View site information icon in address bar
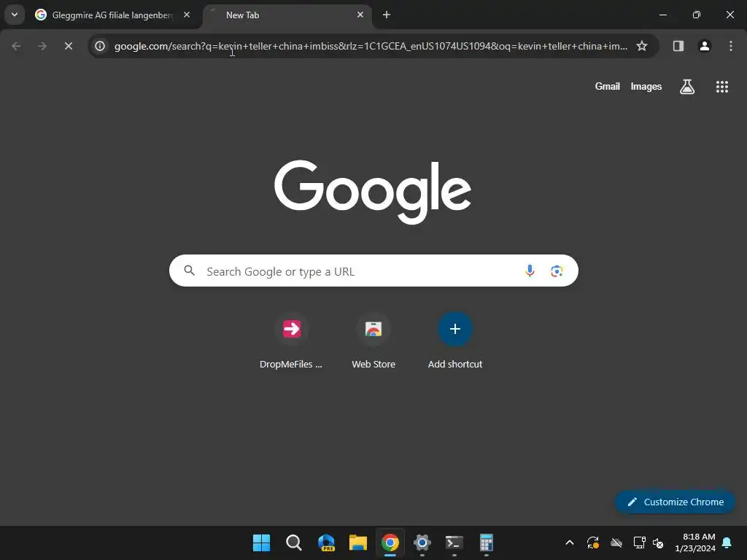The width and height of the screenshot is (747, 560). [x=99, y=46]
